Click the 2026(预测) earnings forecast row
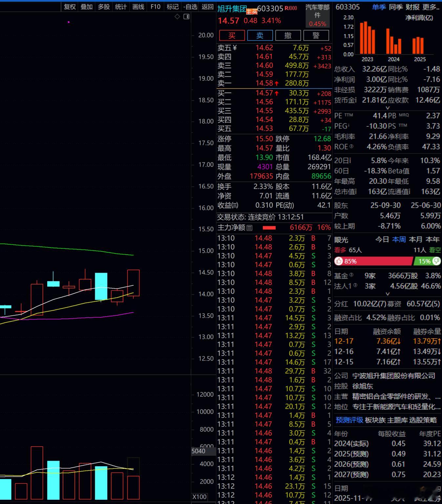Image resolution: width=442 pixels, height=504 pixels. tap(388, 464)
